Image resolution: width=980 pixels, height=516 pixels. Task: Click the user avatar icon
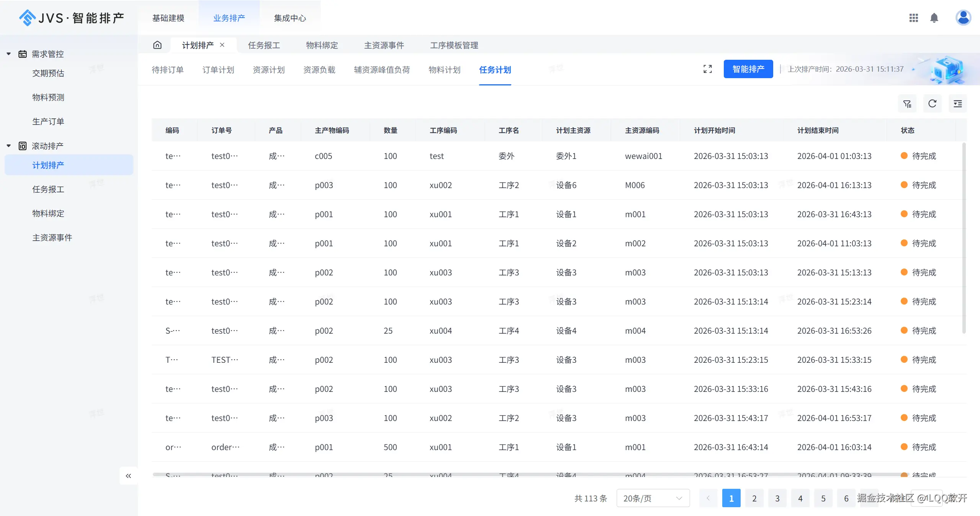[963, 18]
